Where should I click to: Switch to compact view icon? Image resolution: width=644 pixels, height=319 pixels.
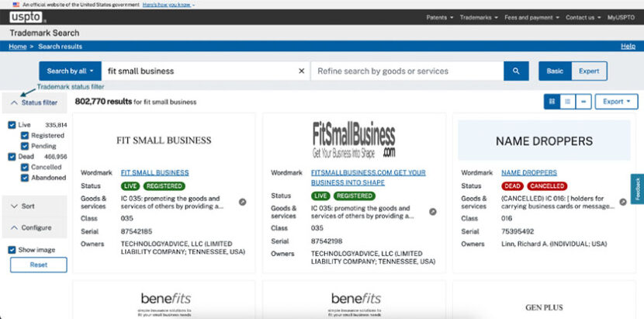point(583,102)
